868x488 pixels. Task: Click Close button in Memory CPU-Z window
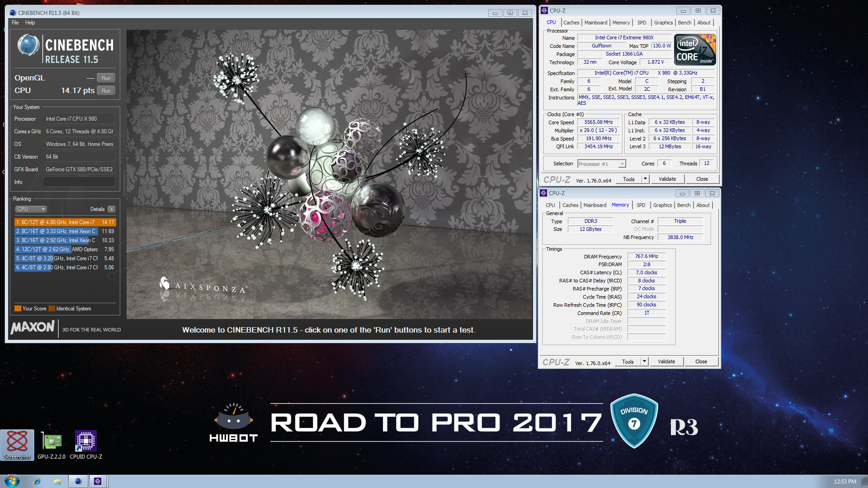tap(701, 361)
